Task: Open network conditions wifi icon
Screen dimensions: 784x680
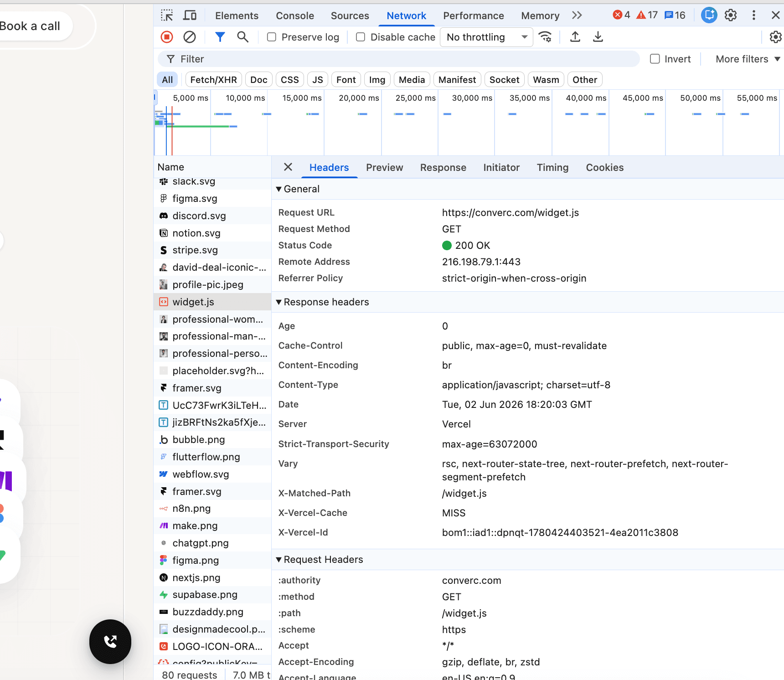Action: (x=545, y=37)
